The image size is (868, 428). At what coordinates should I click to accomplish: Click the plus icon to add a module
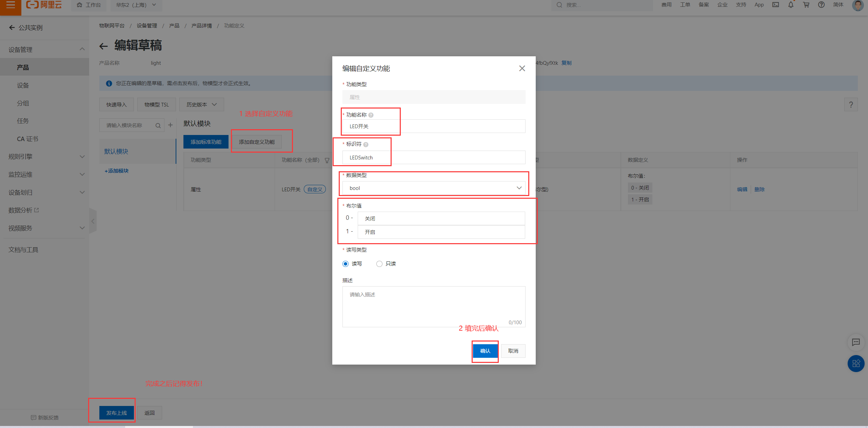(x=171, y=125)
